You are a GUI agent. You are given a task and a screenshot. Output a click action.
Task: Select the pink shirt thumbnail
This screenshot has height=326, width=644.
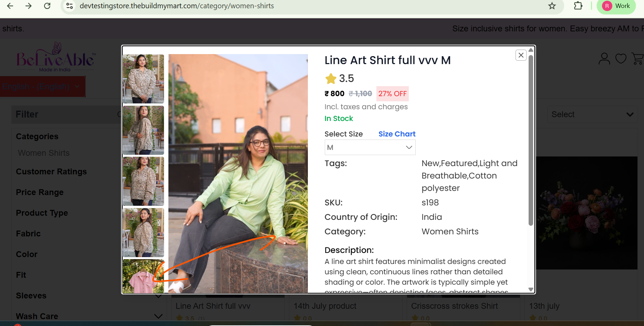pyautogui.click(x=143, y=276)
